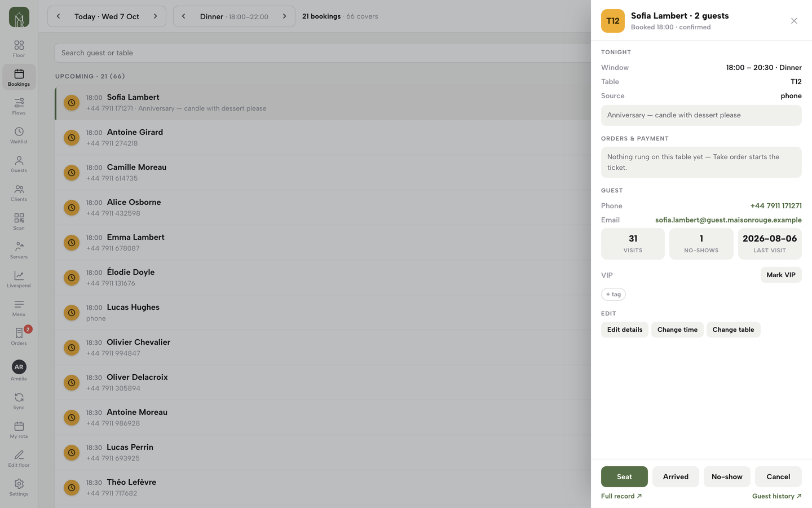Open the Full record link
The width and height of the screenshot is (812, 508).
621,496
